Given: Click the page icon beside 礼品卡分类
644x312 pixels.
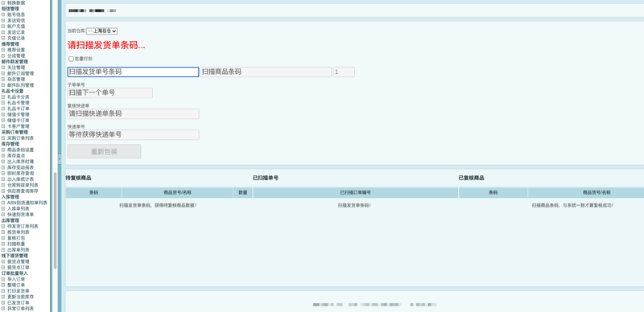Looking at the screenshot, I should tap(3, 96).
